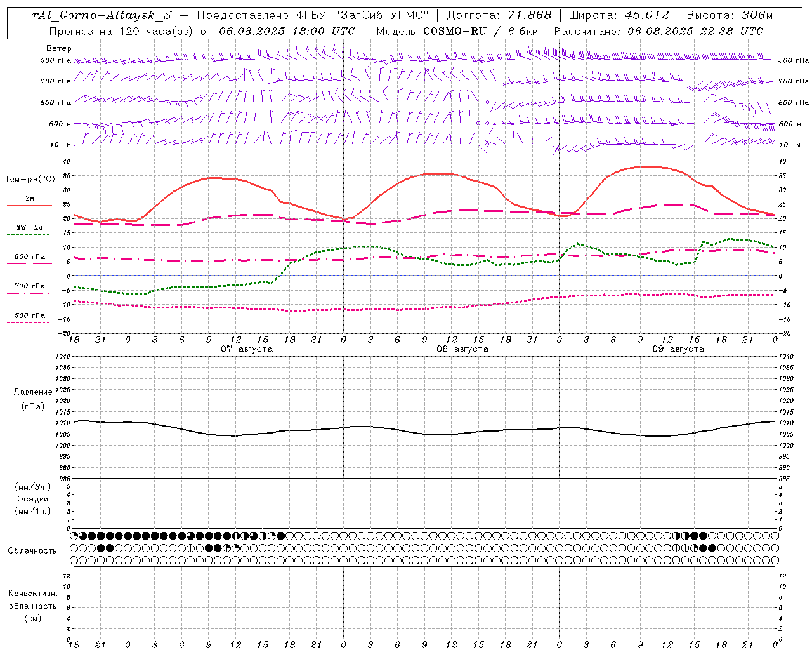Click the Ветер section label

click(59, 48)
